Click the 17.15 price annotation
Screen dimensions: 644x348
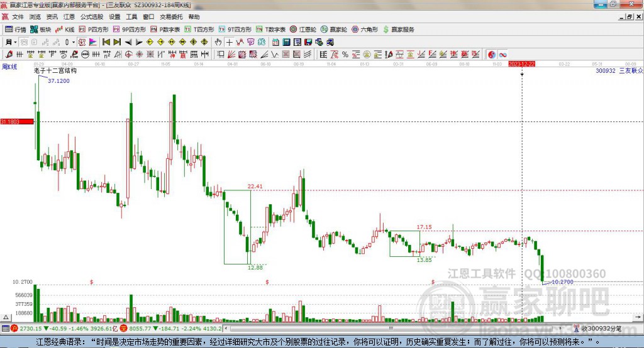click(x=425, y=227)
